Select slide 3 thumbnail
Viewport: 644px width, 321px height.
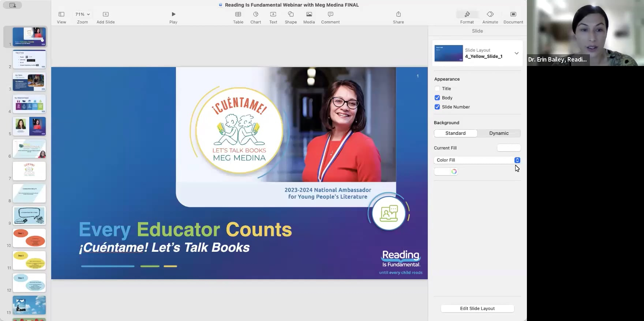29,82
